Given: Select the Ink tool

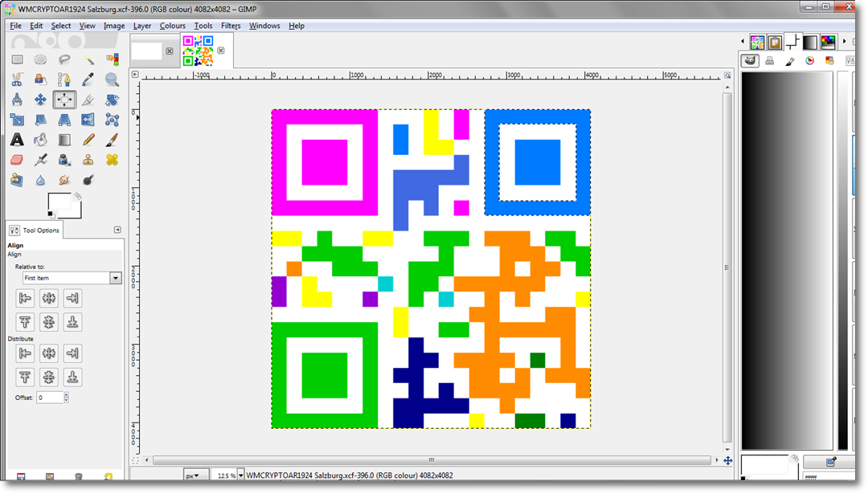Looking at the screenshot, I should click(x=64, y=160).
